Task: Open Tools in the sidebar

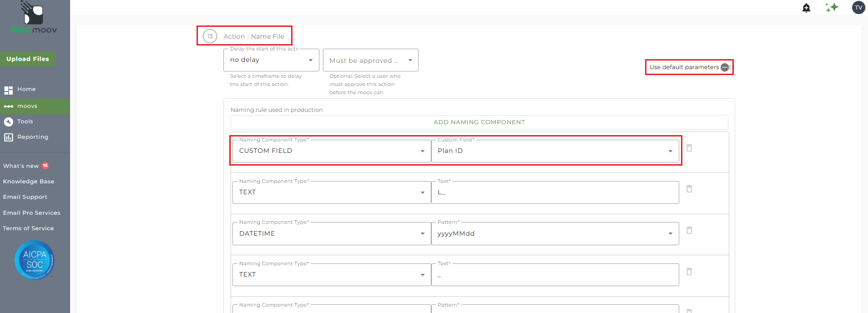Action: click(x=25, y=121)
